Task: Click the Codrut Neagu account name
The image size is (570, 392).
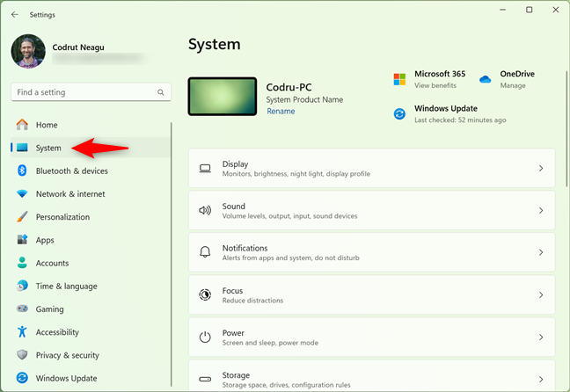Action: click(78, 47)
